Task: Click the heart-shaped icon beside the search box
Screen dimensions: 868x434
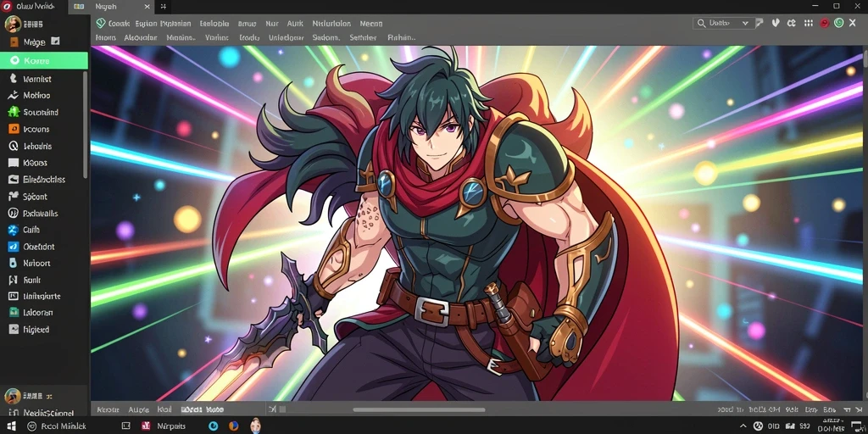Action: 776,23
